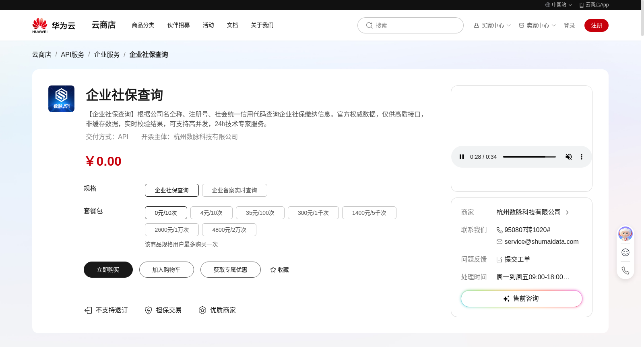Open merchant details via chevron arrow
644x347 pixels.
567,212
